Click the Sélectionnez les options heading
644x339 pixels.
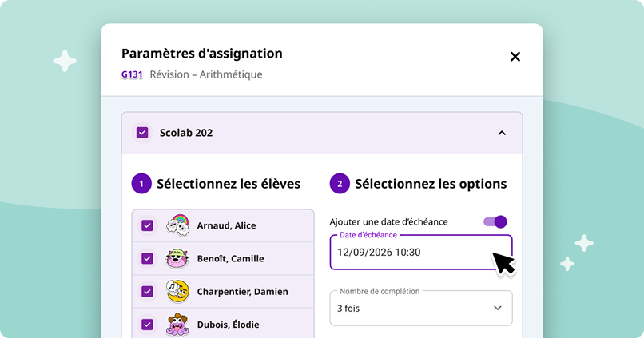[x=431, y=184]
